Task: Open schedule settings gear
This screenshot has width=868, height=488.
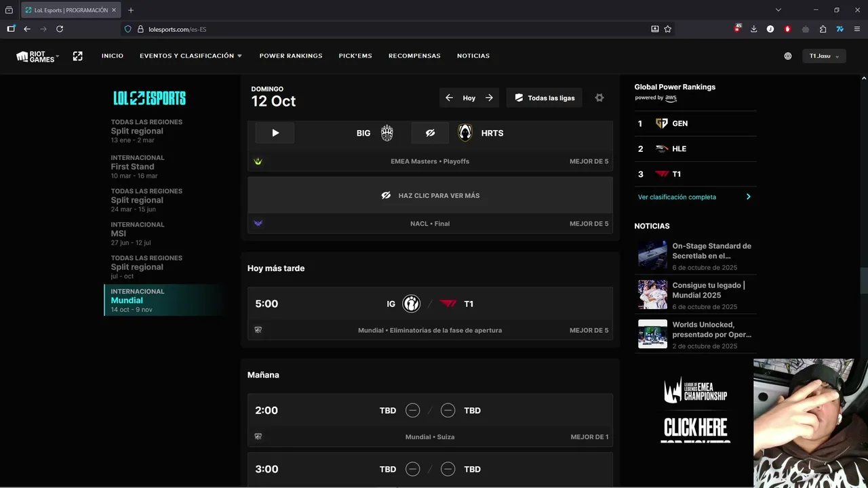Action: coord(599,98)
